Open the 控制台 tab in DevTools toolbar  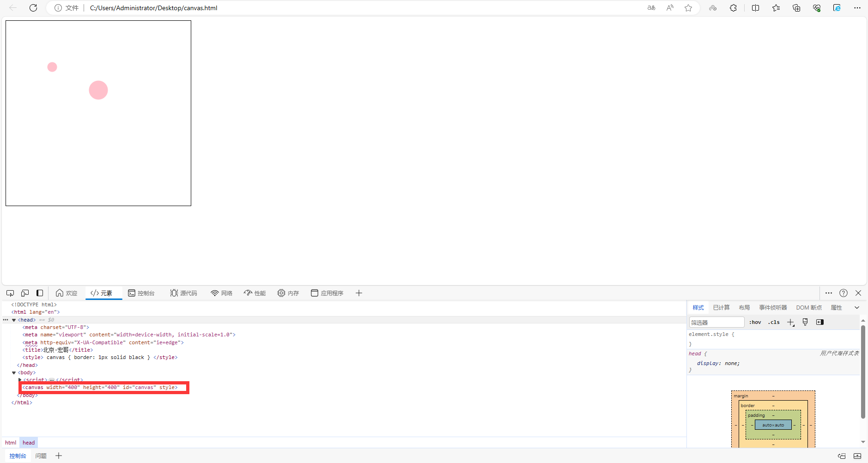coord(141,293)
